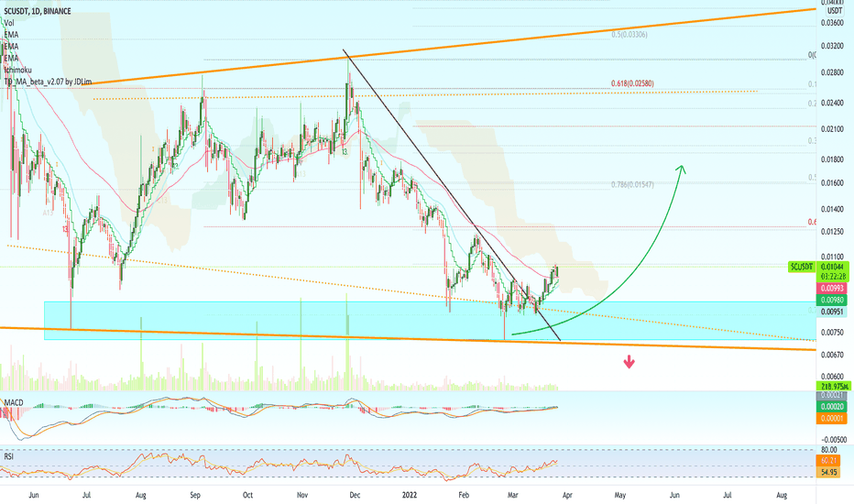Click the green 0.00020 MACD value tag
Image resolution: width=854 pixels, height=504 pixels.
tap(832, 407)
